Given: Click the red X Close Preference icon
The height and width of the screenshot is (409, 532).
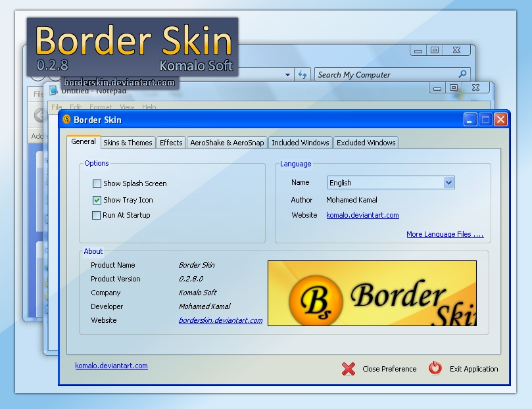Looking at the screenshot, I should (348, 369).
